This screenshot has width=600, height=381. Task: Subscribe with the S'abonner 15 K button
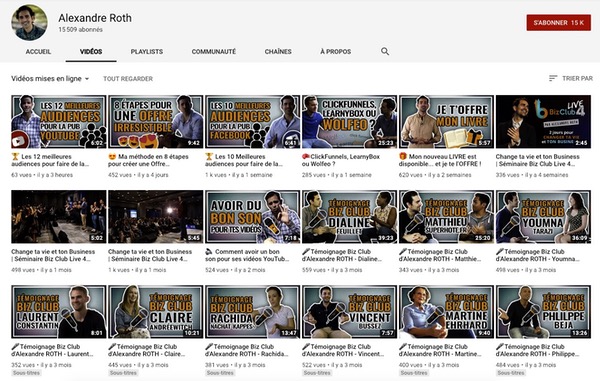(x=559, y=23)
